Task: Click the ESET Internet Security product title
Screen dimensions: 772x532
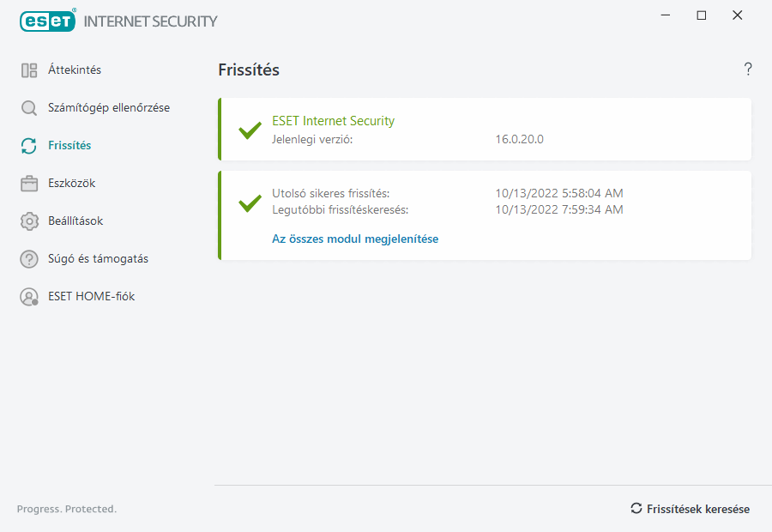Action: coord(333,121)
